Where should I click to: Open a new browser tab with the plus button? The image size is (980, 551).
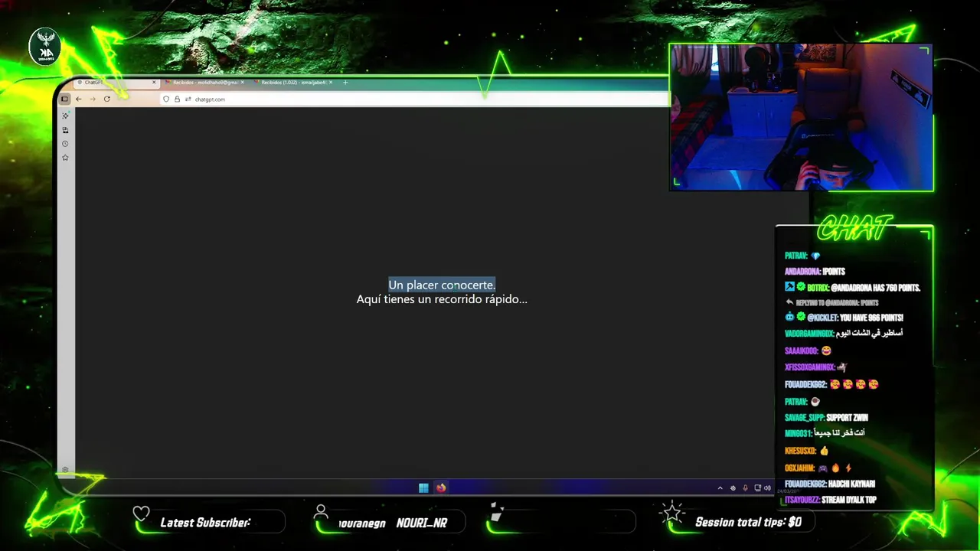pos(345,82)
